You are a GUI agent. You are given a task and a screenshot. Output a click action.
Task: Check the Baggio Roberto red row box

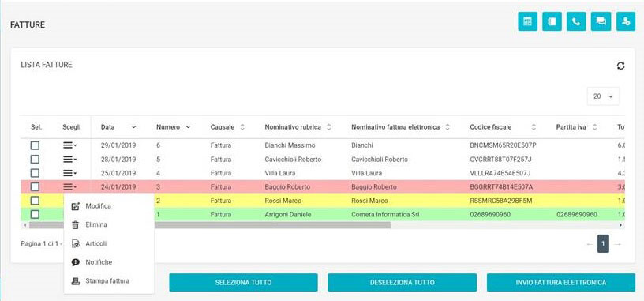[36, 187]
